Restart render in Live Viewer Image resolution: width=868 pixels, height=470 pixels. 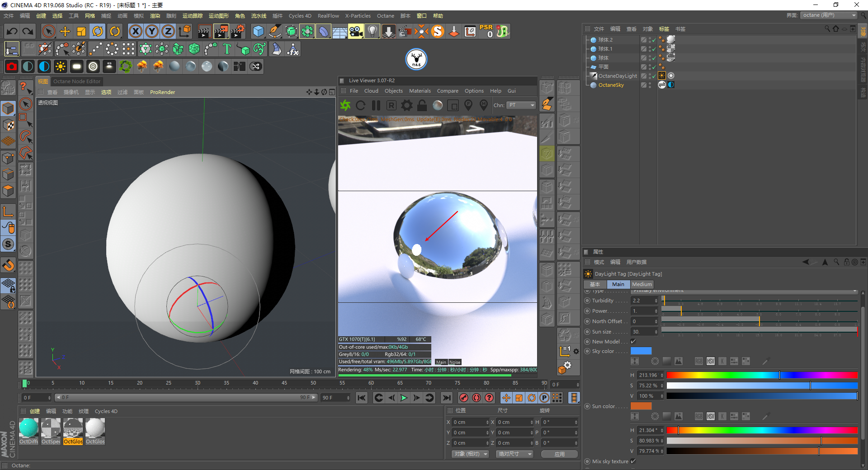tap(360, 105)
